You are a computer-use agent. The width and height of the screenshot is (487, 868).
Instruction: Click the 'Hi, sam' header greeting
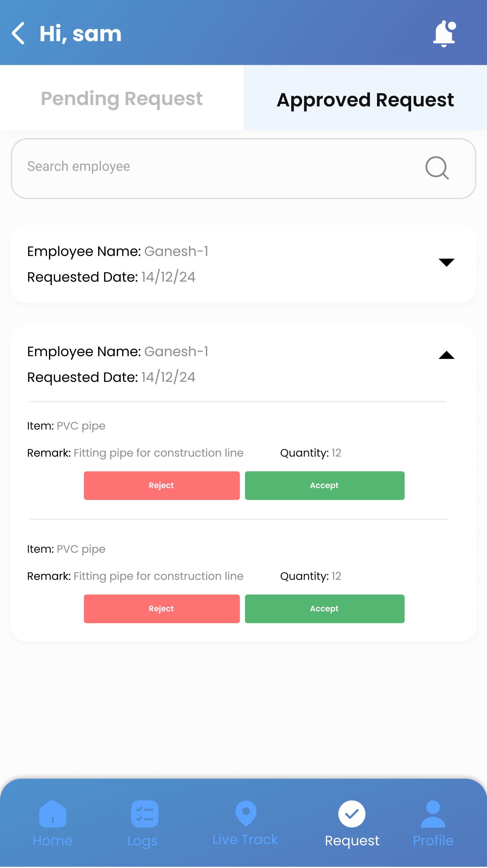[x=81, y=34]
